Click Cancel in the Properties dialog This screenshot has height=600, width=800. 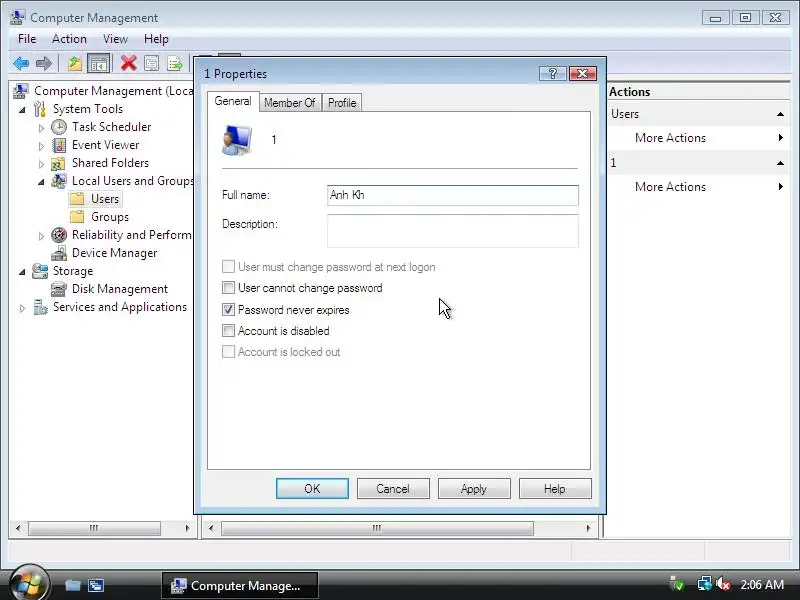click(x=393, y=489)
